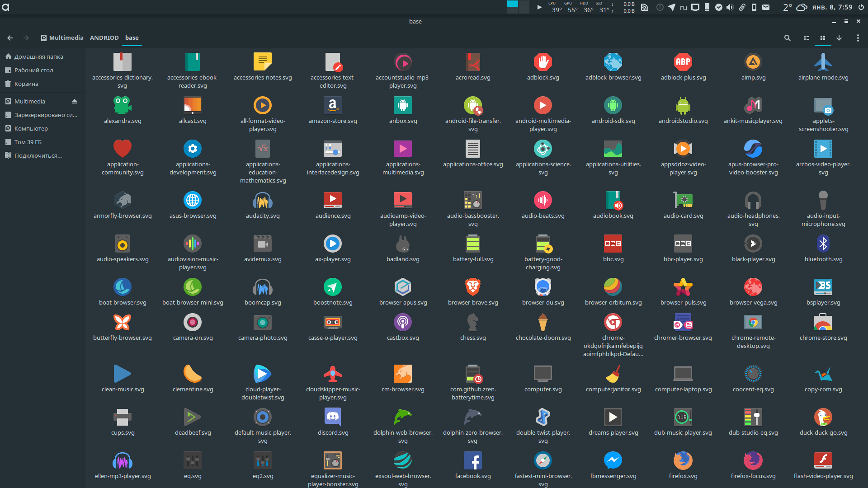Select the bluetooth.svg file

click(823, 243)
